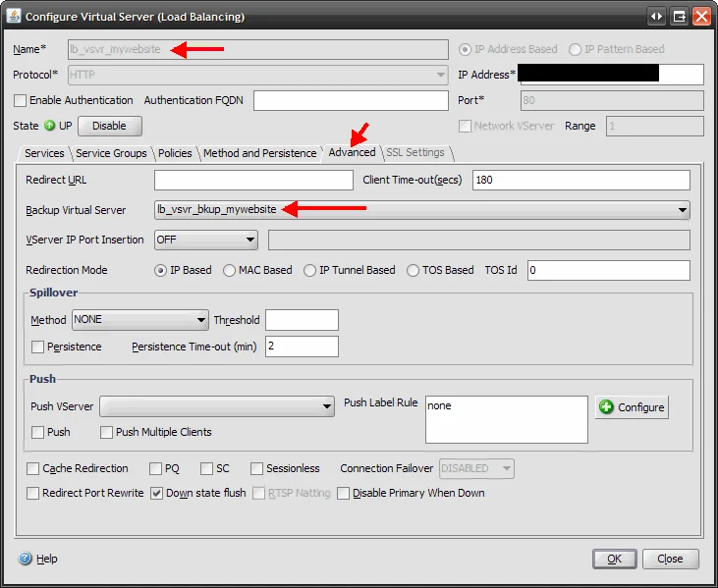This screenshot has height=588, width=718.
Task: Click the Range field
Action: tap(655, 126)
